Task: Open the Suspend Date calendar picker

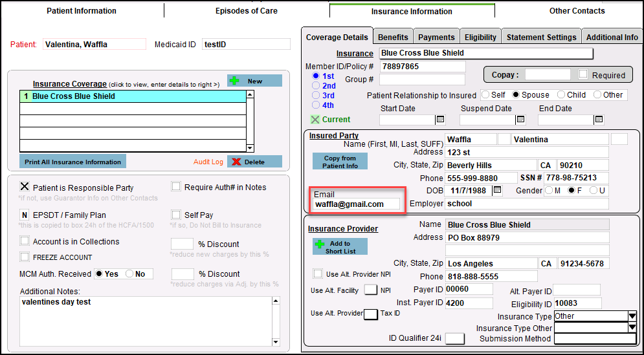Action: (520, 120)
